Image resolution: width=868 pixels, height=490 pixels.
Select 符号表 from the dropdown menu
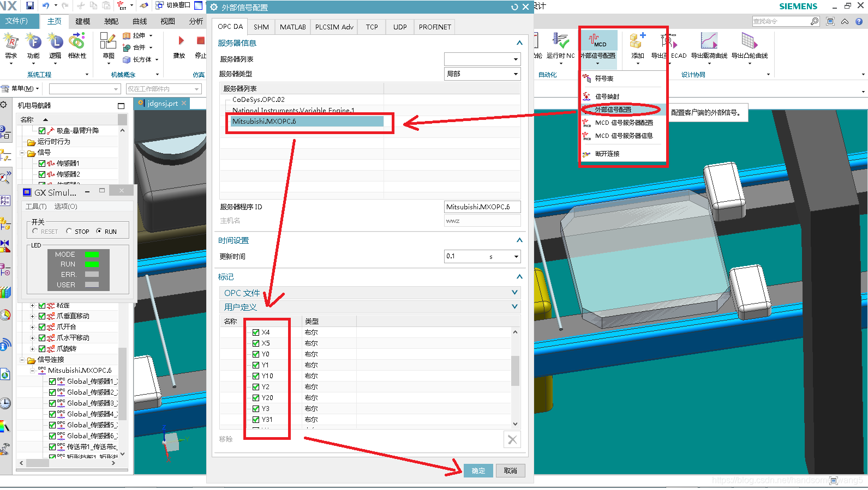(604, 78)
